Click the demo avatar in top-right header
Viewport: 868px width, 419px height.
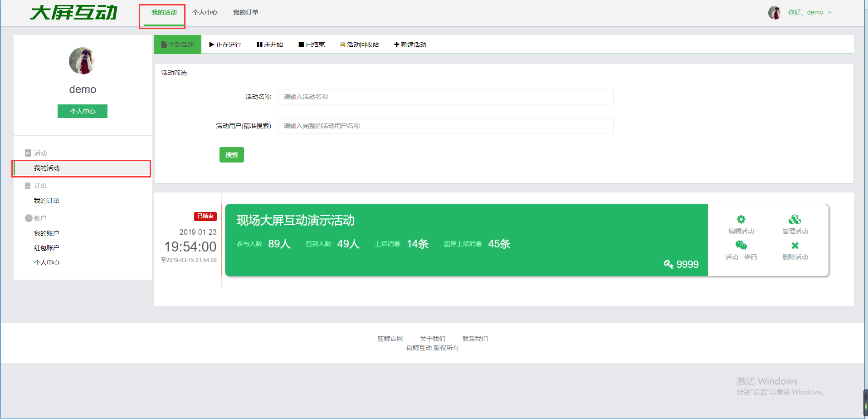click(x=775, y=13)
